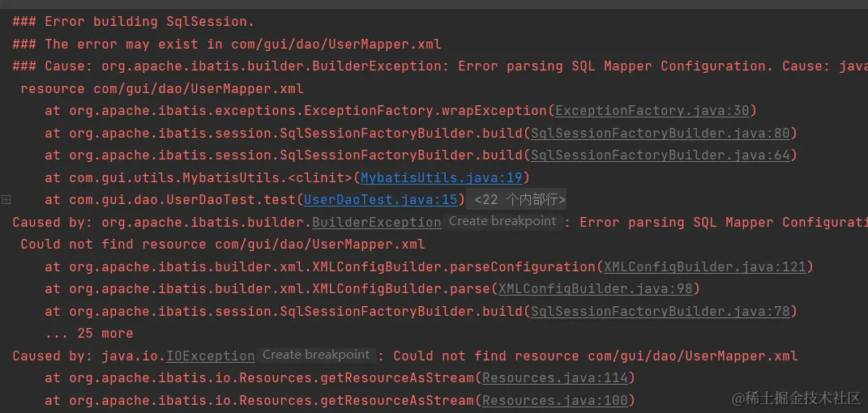868x413 pixels.
Task: Click the '### The error may exist in' line
Action: pyautogui.click(x=227, y=44)
